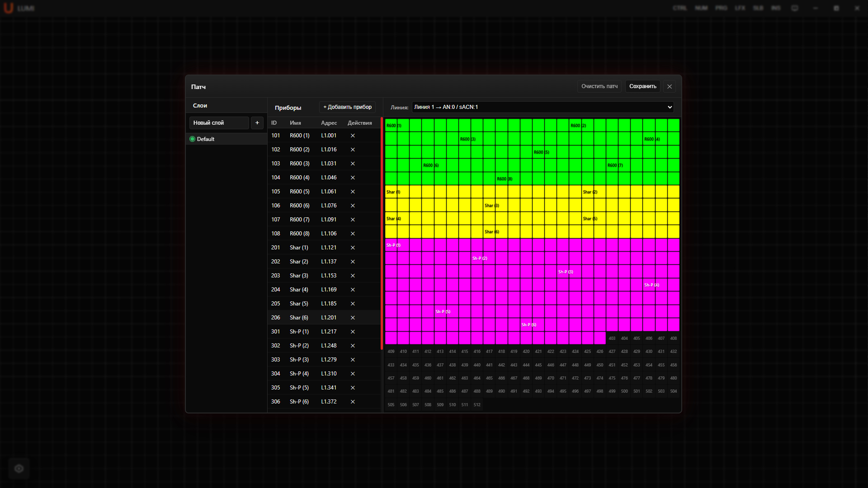Click free DMX channel 512 cell
The image size is (868, 488).
477,405
